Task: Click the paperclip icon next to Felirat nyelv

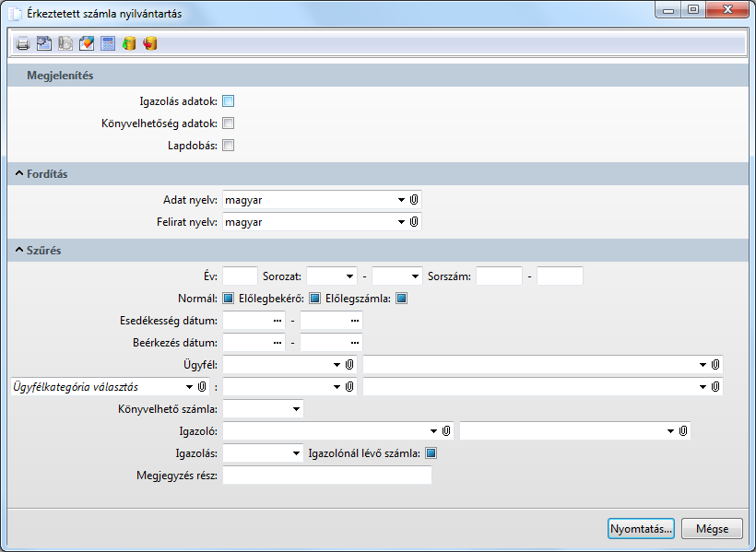Action: [x=415, y=222]
